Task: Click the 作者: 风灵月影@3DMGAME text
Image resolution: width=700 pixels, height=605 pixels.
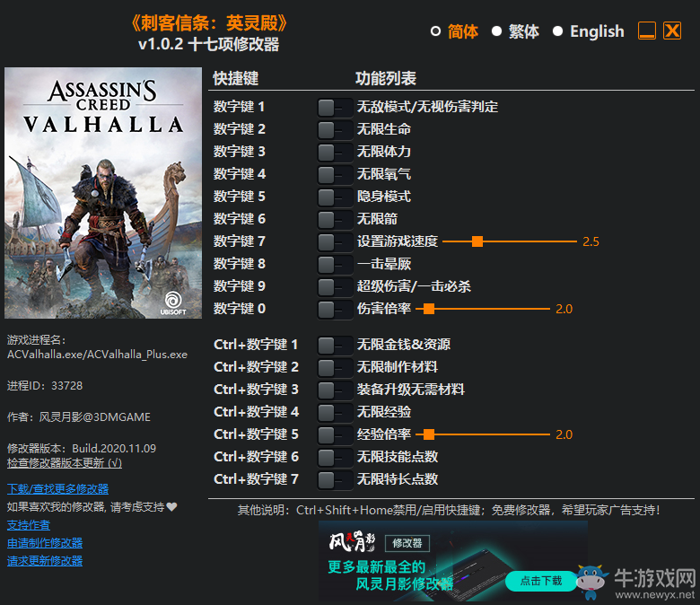Action: click(x=79, y=417)
